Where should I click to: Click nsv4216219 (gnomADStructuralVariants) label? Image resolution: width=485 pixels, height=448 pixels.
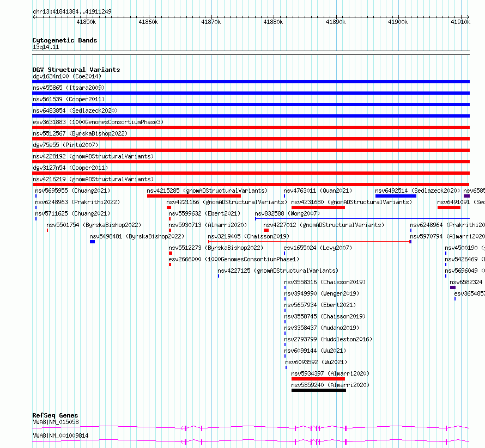tap(93, 179)
